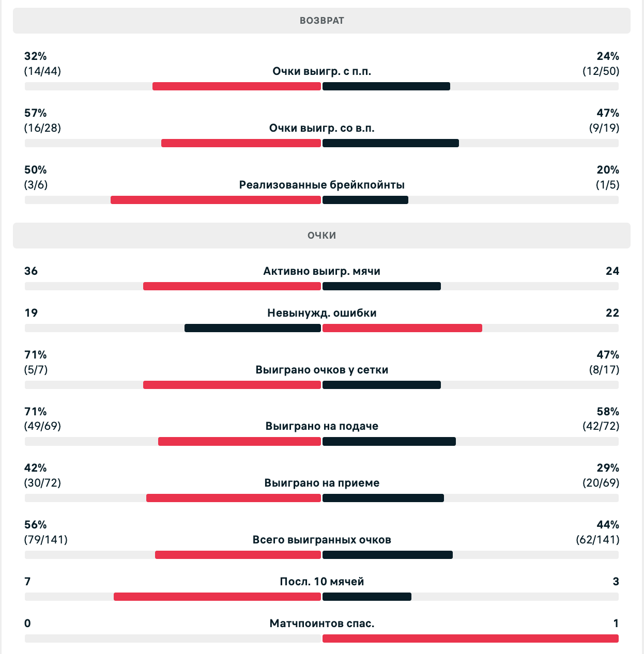
Task: Click the Выиграно очков у сетки label
Action: (321, 370)
